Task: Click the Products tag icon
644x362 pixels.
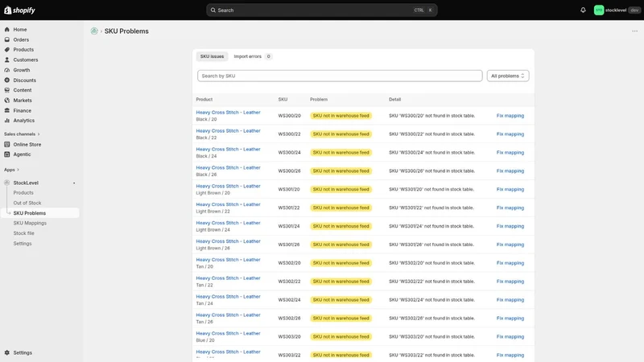Action: pyautogui.click(x=7, y=50)
